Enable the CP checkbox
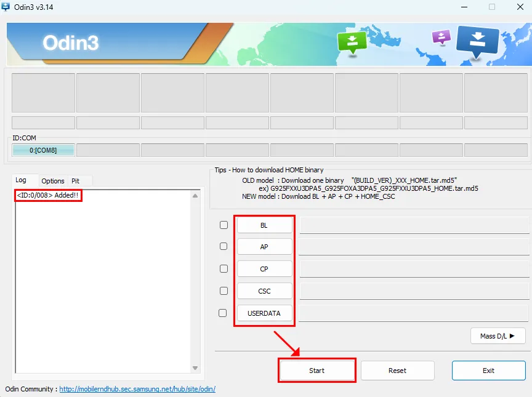This screenshot has width=532, height=397. 224,268
